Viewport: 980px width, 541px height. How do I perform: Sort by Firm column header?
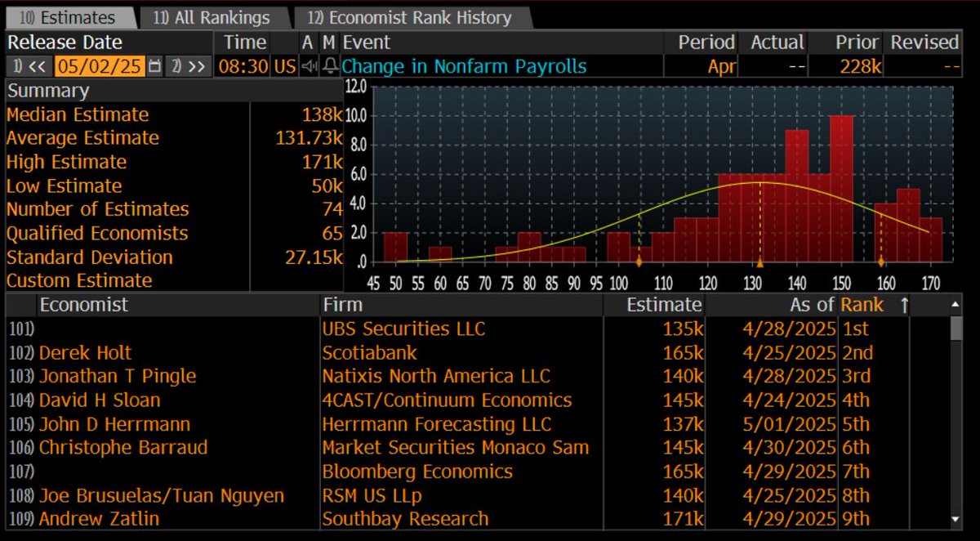[342, 305]
